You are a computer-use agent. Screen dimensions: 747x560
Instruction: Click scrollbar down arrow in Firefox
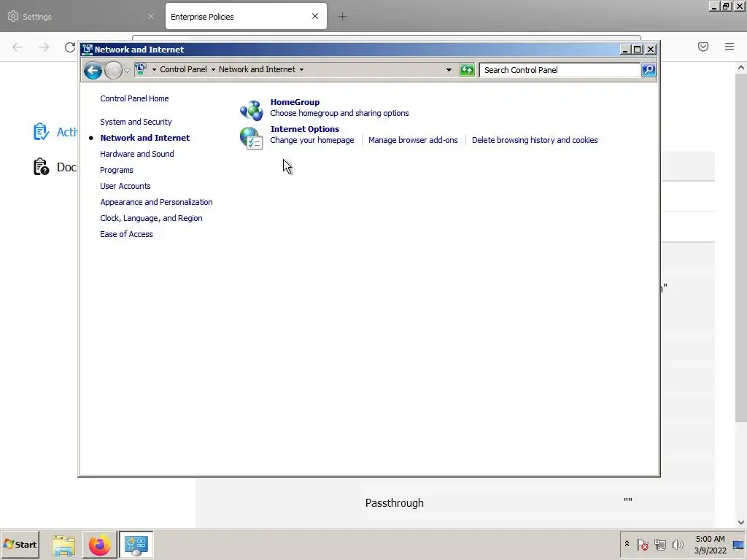click(741, 522)
